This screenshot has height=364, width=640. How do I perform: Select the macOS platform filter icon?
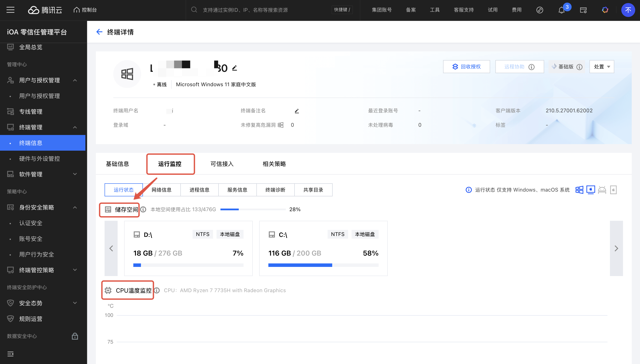click(591, 190)
